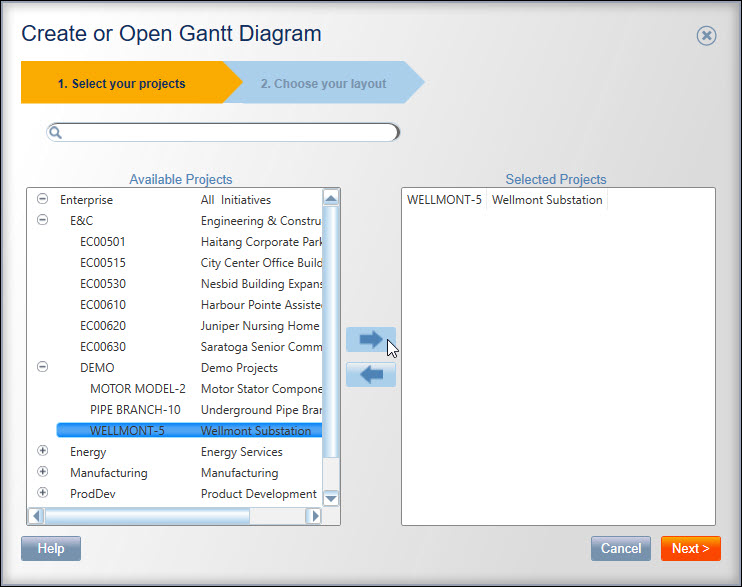The height and width of the screenshot is (587, 742).
Task: Click the right arrow to add project
Action: pyautogui.click(x=371, y=339)
